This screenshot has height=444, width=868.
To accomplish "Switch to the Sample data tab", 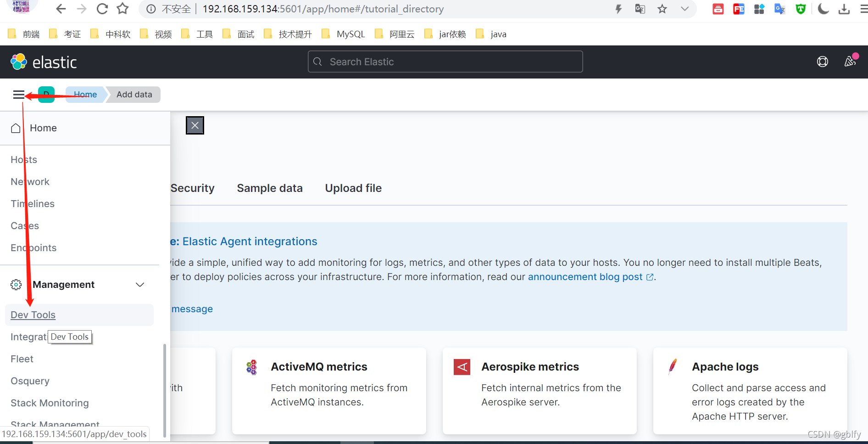I will (270, 188).
